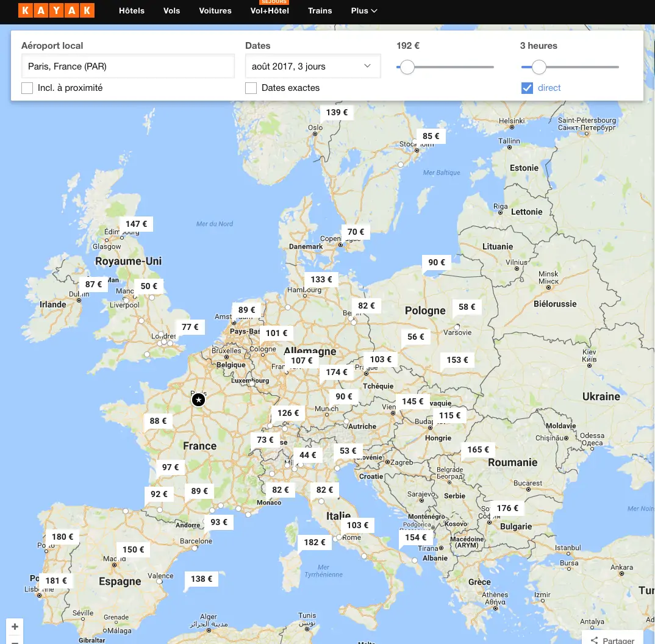Open the 58 € fare near Warsaw
655x644 pixels.
[467, 307]
